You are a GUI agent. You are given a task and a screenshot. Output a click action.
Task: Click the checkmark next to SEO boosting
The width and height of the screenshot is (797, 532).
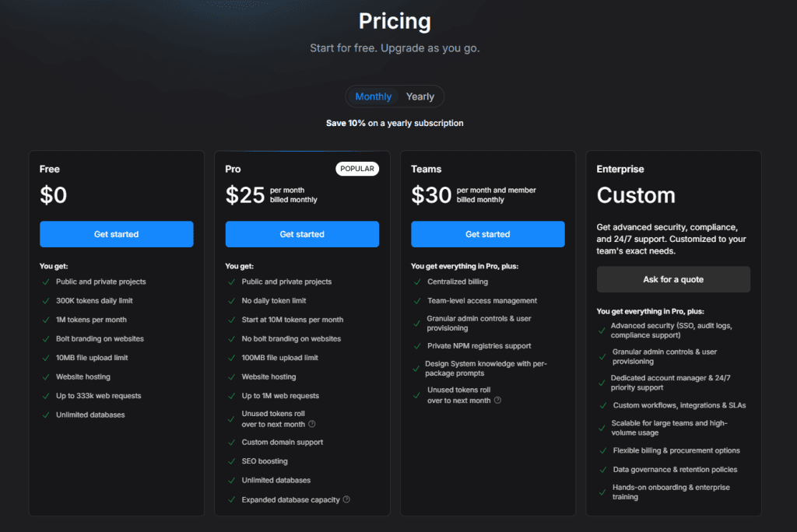click(x=231, y=461)
